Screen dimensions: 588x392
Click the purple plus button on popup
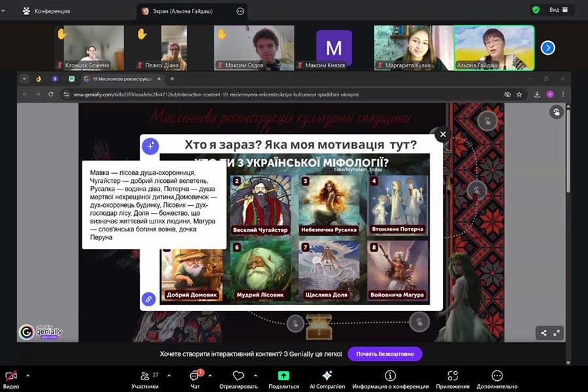point(150,146)
